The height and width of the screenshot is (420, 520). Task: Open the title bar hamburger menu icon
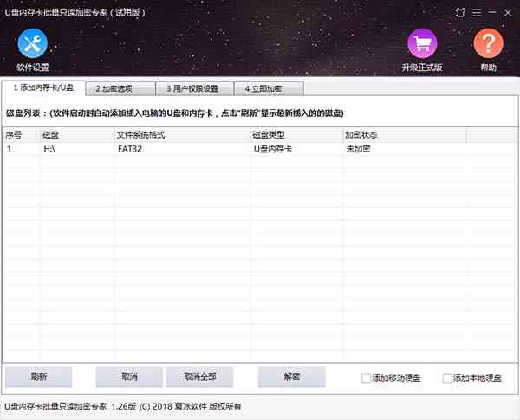[477, 13]
